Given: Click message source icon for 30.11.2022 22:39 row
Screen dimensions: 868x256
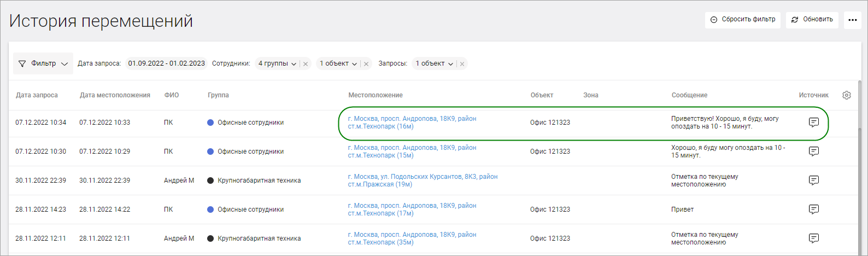Looking at the screenshot, I should [x=813, y=181].
